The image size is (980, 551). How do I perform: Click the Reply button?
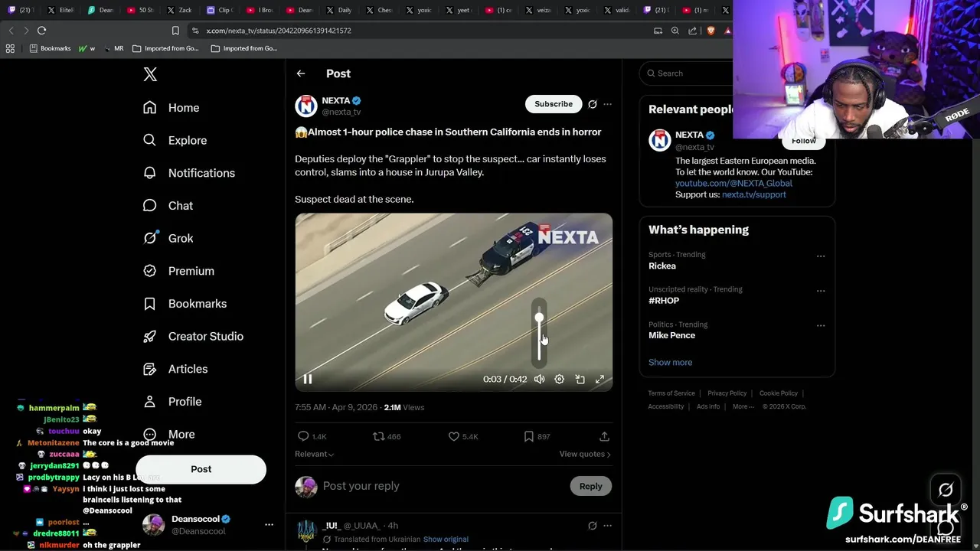pos(591,486)
